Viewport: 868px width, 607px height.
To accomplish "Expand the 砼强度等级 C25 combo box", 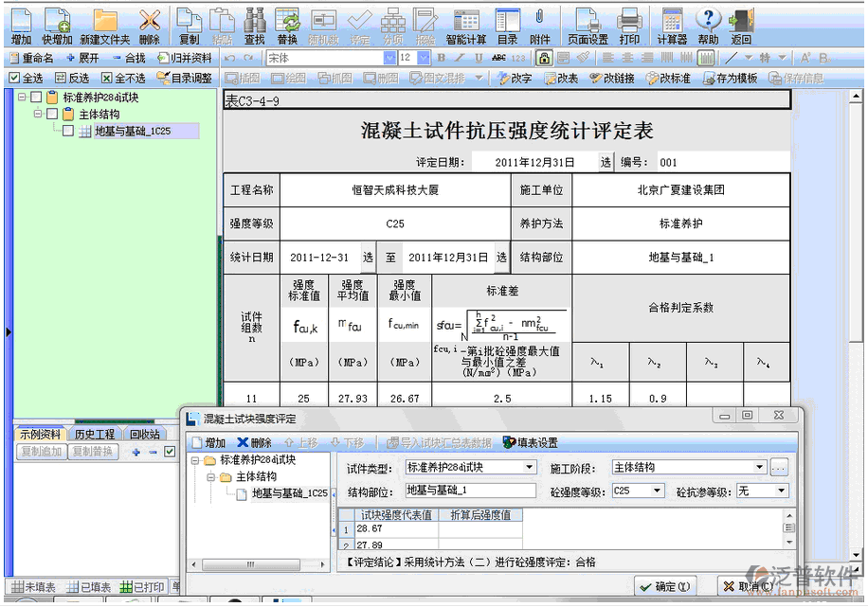I will tap(657, 491).
